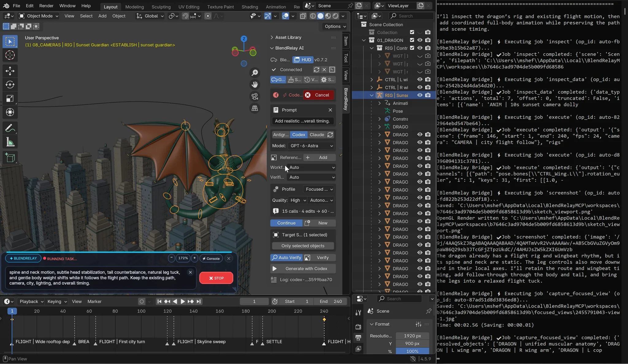Switch to the Shading workspace tab
The image size is (628, 364).
[250, 7]
